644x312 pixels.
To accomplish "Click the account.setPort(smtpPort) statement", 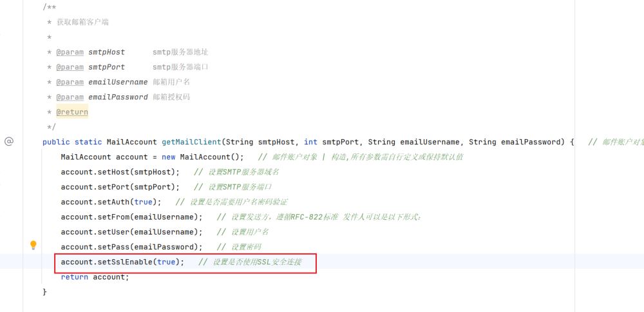I will (x=120, y=187).
